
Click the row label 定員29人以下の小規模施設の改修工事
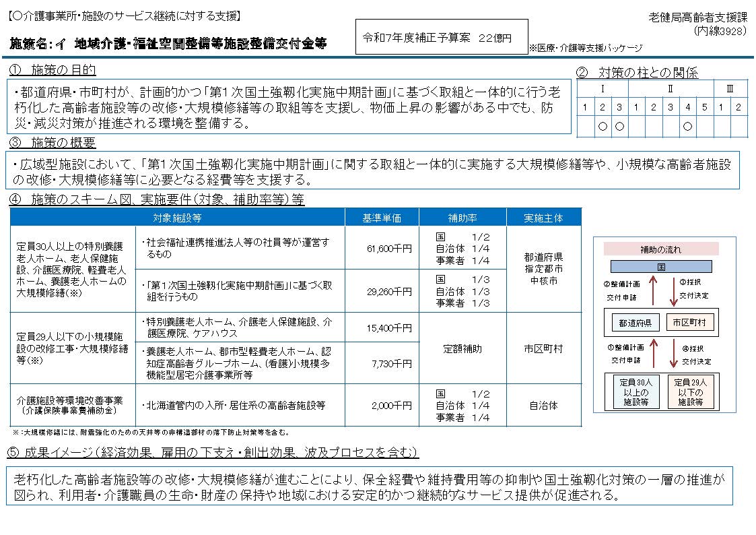tap(72, 348)
